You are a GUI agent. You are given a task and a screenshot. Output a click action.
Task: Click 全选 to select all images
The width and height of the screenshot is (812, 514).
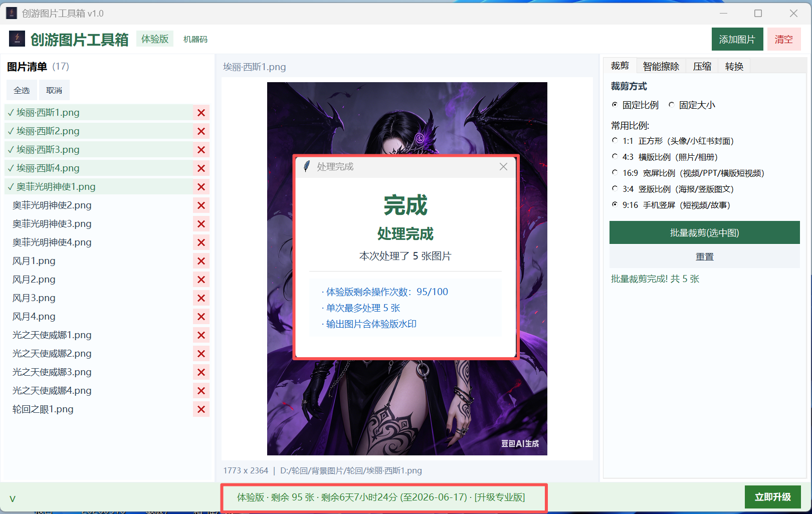22,90
